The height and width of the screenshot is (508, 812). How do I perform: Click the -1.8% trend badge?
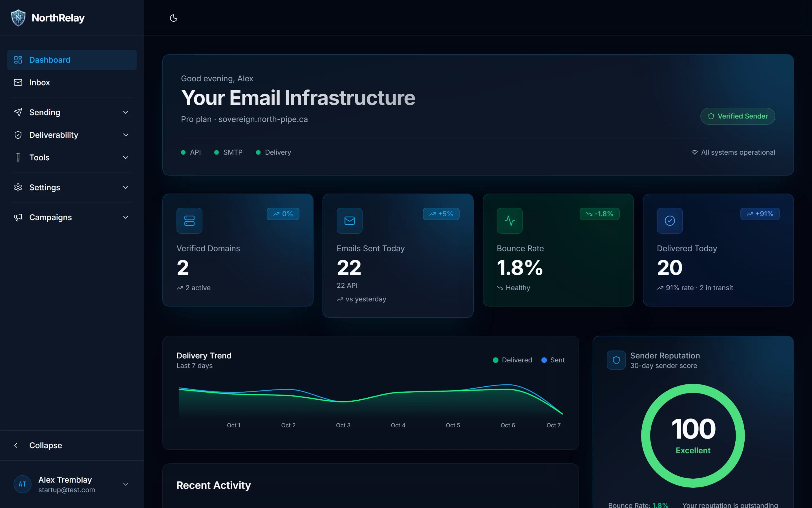[599, 214]
